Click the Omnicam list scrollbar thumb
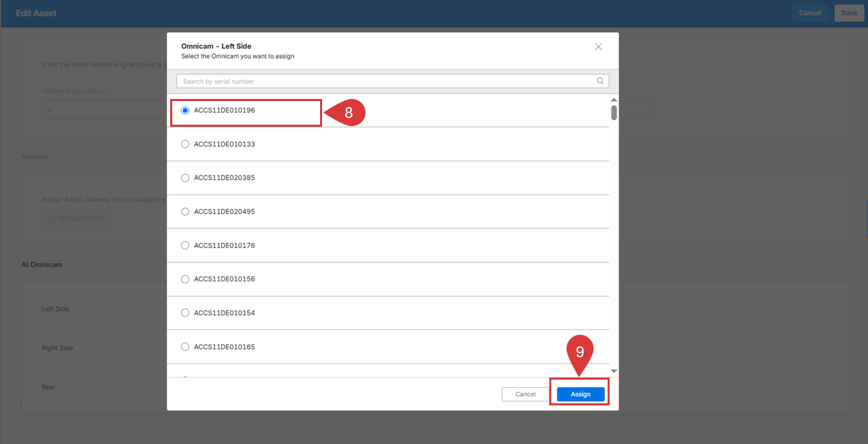 (614, 113)
